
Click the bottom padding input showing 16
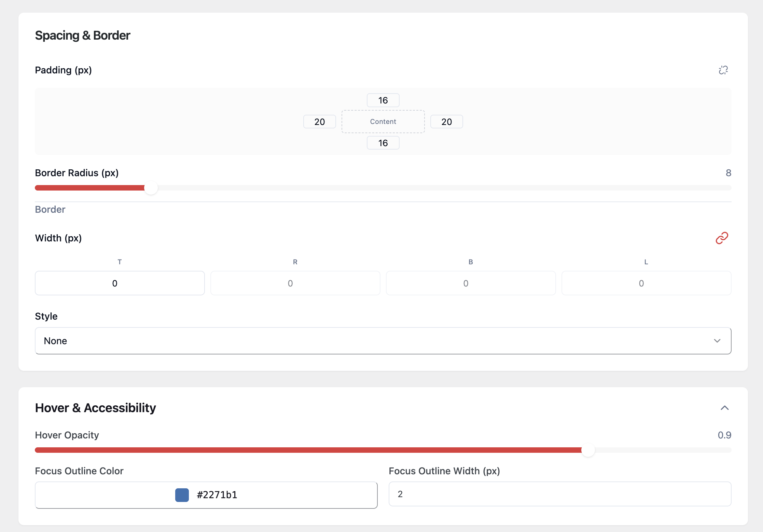pyautogui.click(x=383, y=143)
